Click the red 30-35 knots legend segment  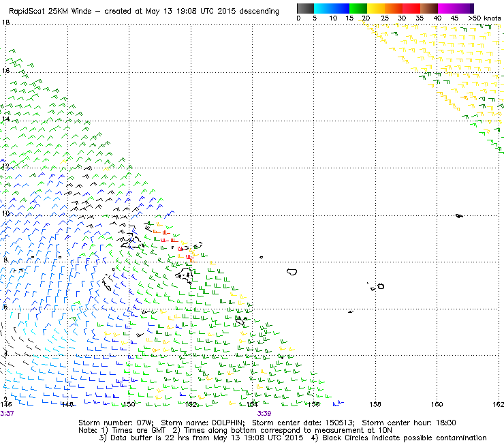411,8
